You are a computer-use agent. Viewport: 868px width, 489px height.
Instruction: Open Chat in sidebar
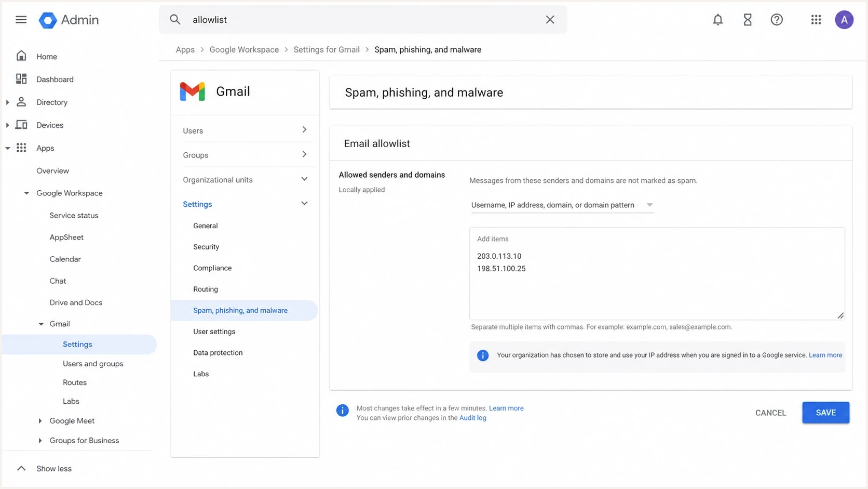click(x=58, y=281)
